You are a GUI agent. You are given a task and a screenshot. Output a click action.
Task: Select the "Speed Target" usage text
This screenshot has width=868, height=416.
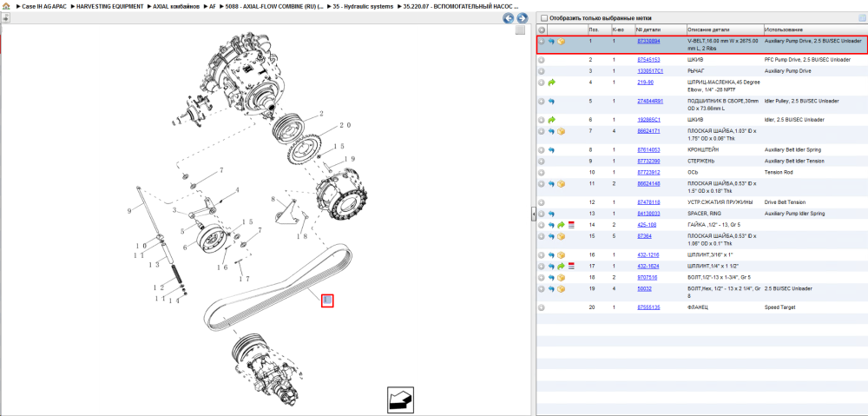pyautogui.click(x=779, y=307)
